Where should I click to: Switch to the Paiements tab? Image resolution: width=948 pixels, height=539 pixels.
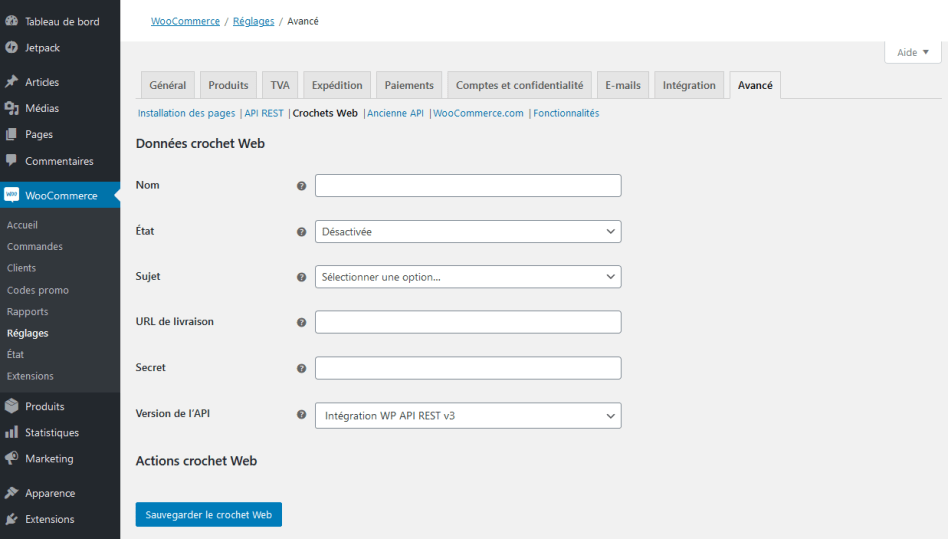coord(409,86)
